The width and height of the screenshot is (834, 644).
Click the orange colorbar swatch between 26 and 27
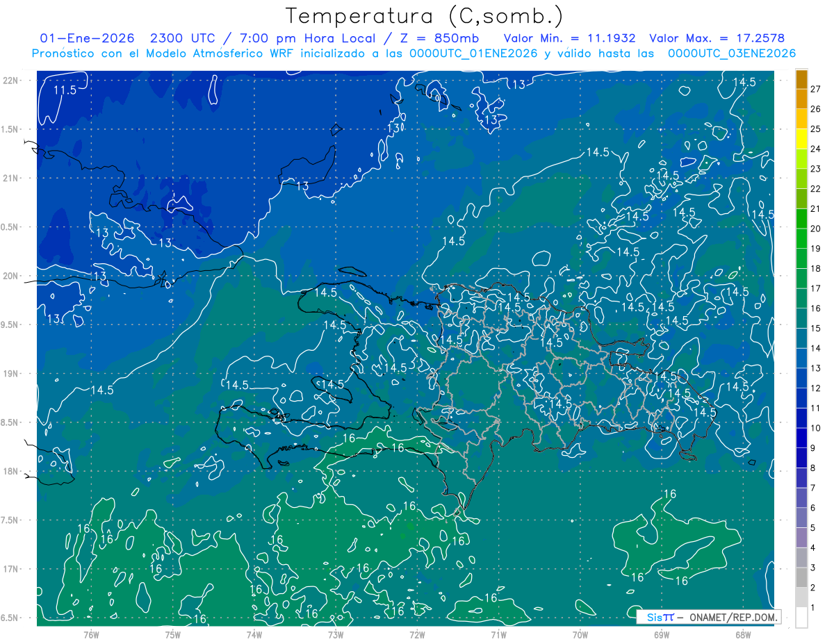coord(801,99)
